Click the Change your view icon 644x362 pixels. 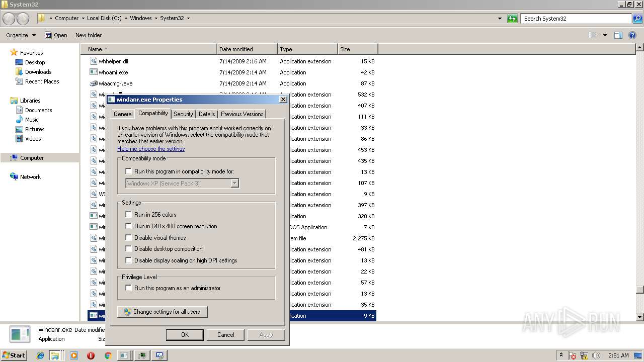(593, 35)
